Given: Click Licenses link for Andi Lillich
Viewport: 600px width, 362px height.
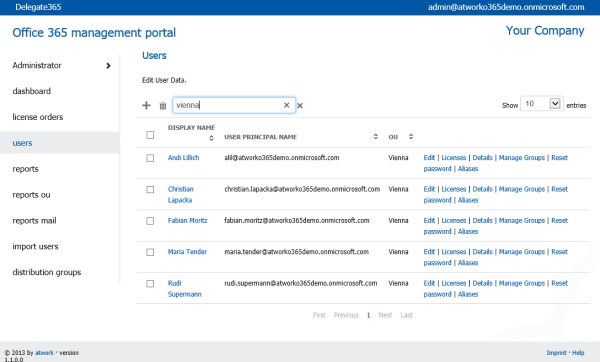Looking at the screenshot, I should (454, 158).
